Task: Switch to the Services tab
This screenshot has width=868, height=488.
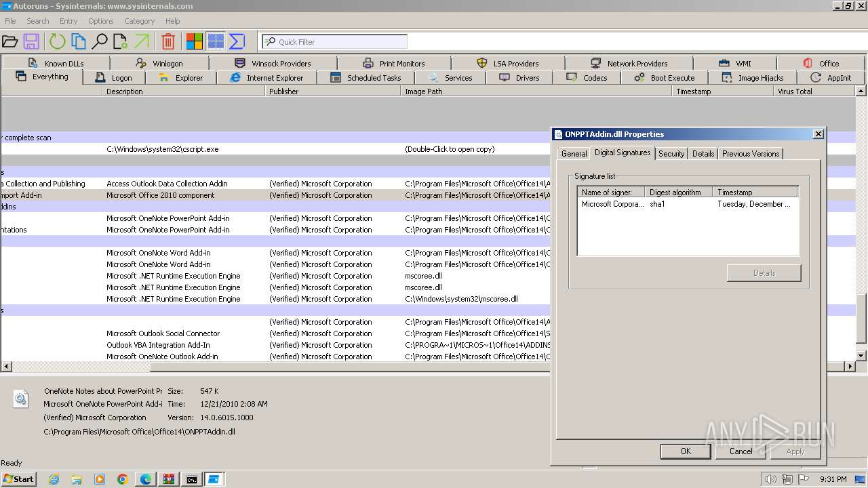Action: (450, 77)
